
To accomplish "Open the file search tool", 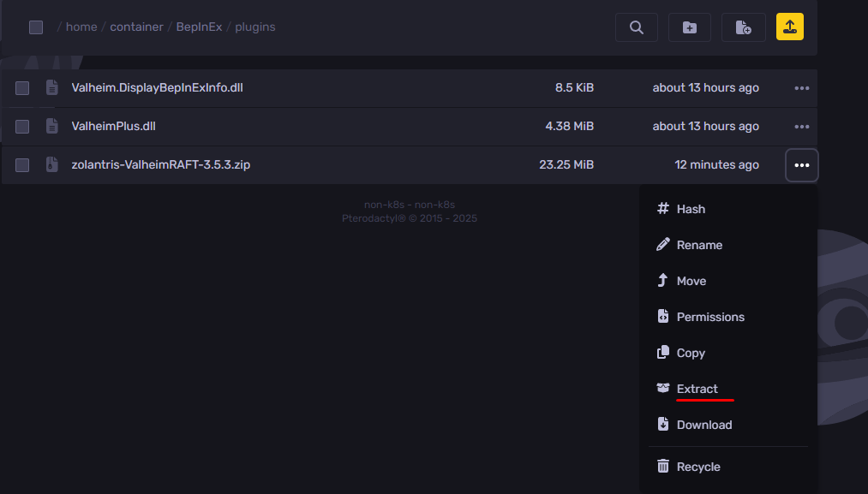I will [637, 27].
